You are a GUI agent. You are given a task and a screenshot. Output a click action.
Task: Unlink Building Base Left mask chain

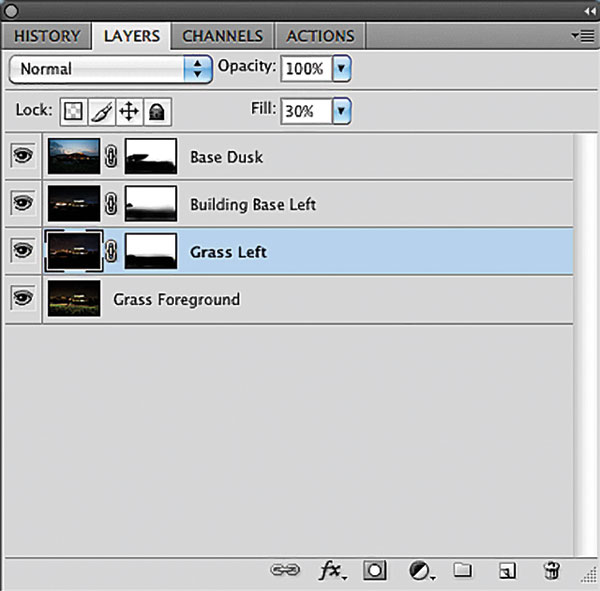pos(111,204)
